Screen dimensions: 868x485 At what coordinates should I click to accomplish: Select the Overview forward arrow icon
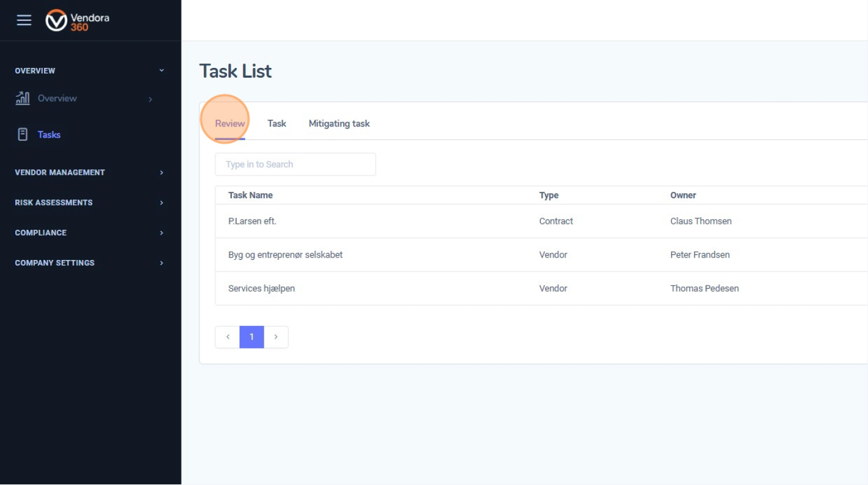(150, 98)
